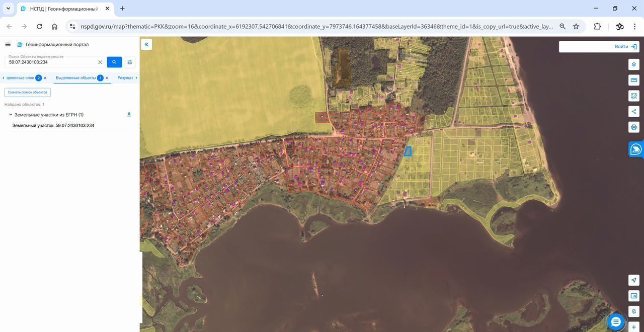This screenshot has width=644, height=332.
Task: Click the 'Найдено объектов: 1' text
Action: (x=25, y=105)
